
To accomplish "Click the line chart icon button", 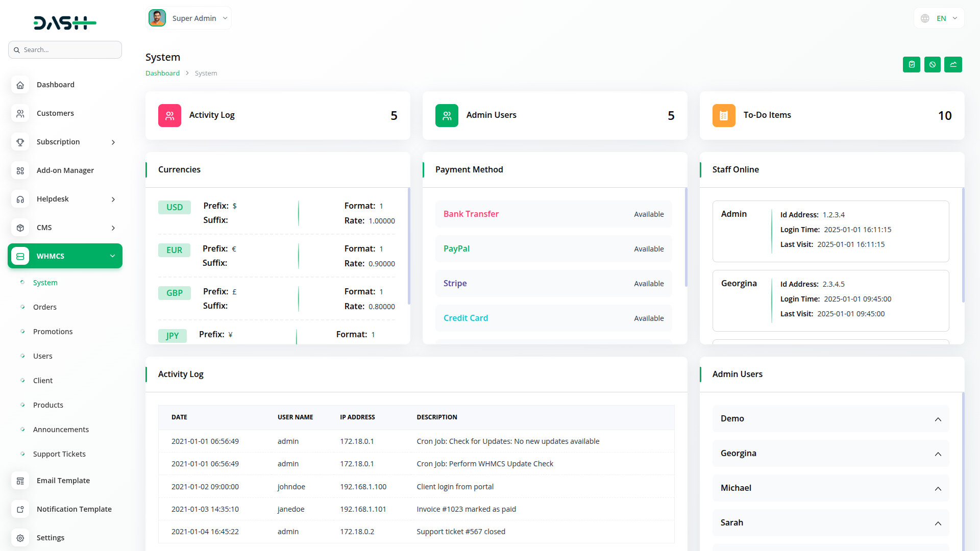I will tap(953, 65).
